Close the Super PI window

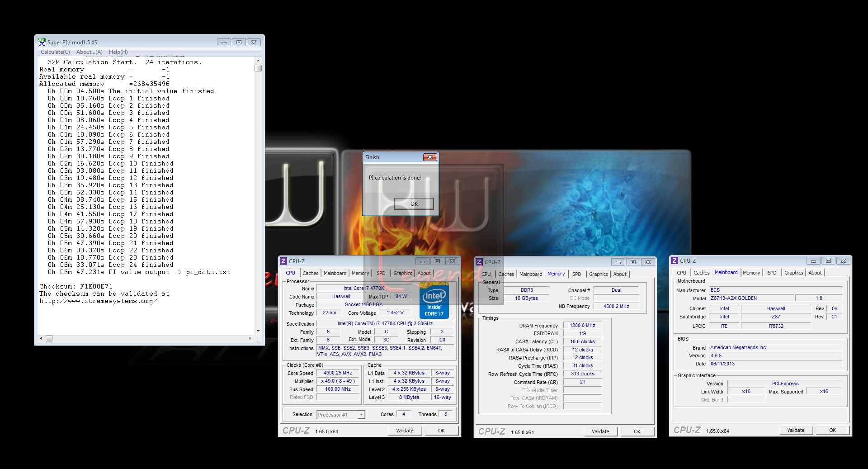click(x=254, y=43)
